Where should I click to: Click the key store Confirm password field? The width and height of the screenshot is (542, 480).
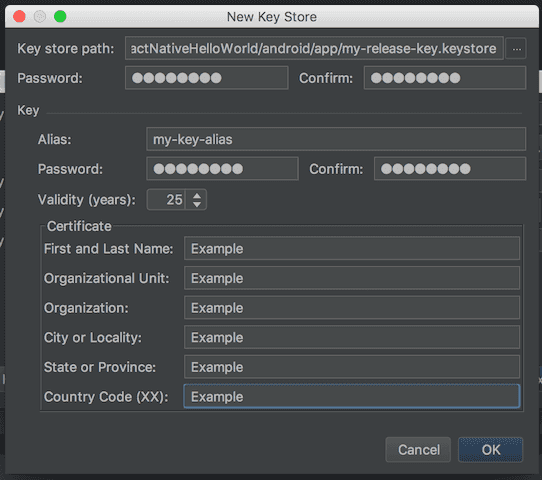click(x=445, y=78)
